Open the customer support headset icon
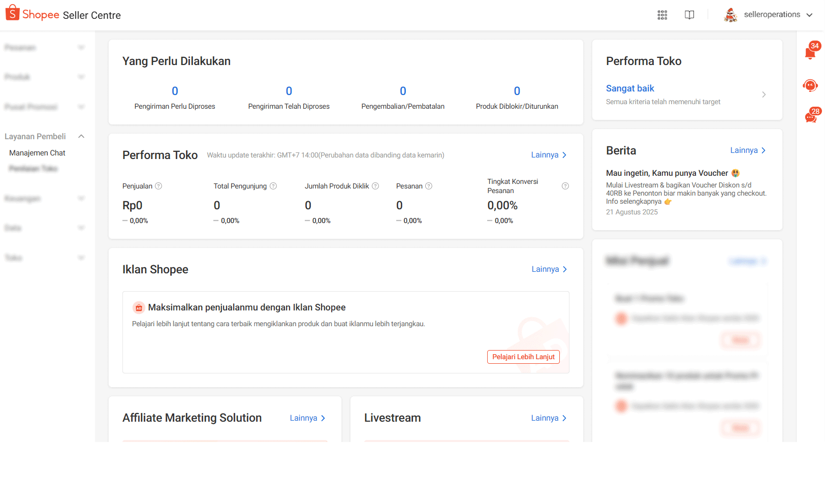Viewport: 825px width, 504px height. click(810, 85)
